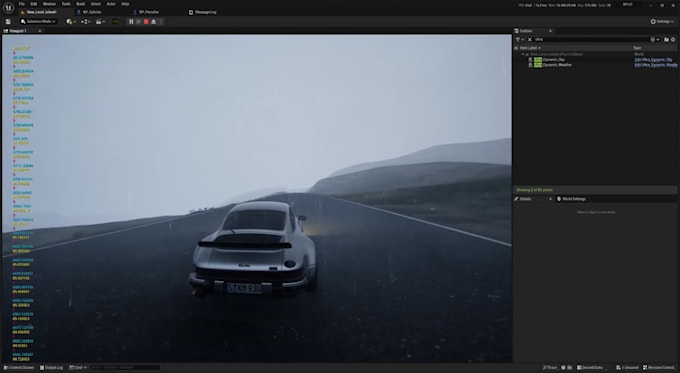Viewport: 680px width, 373px height.
Task: Open the Actor menu
Action: coord(111,4)
